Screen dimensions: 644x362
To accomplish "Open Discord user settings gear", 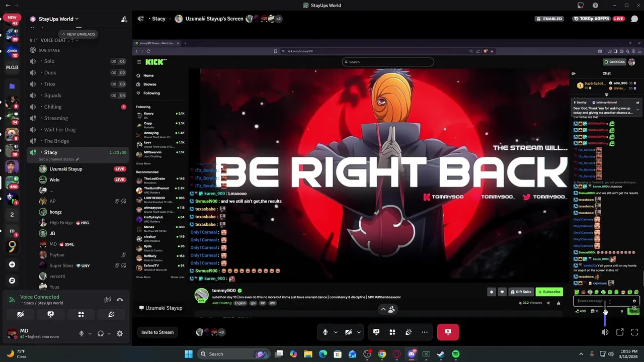I will tap(120, 333).
